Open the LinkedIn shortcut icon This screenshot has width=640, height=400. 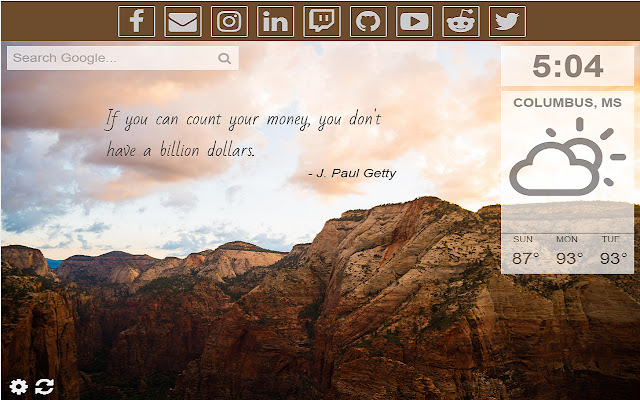[x=276, y=22]
